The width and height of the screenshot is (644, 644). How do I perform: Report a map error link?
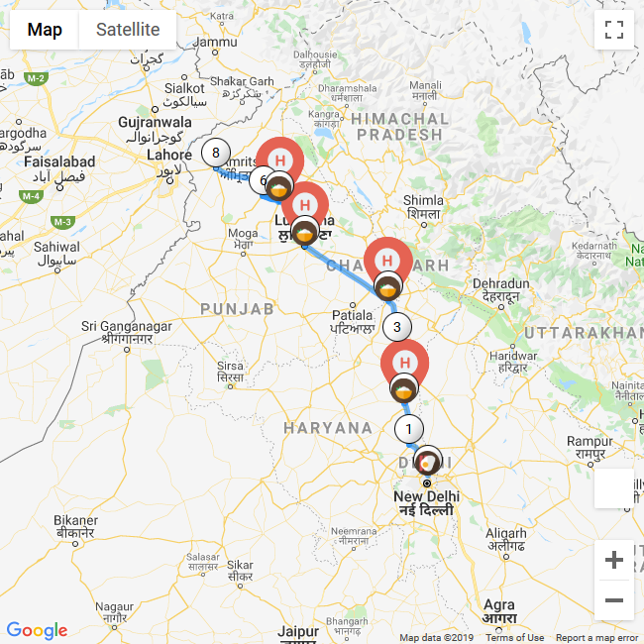[596, 638]
